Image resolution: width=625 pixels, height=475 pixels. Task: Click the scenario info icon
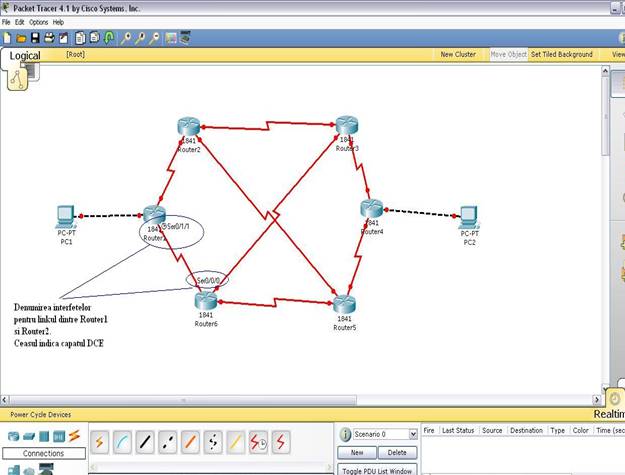[345, 434]
